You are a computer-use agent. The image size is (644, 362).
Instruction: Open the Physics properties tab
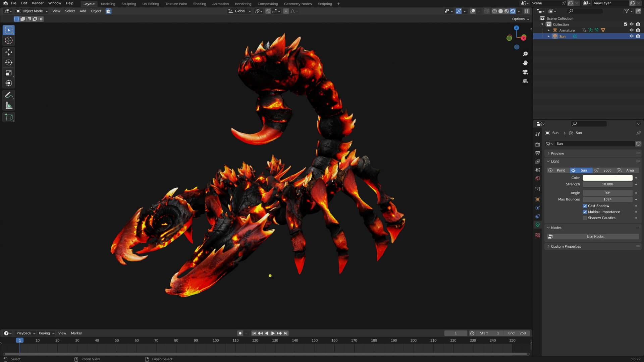[538, 208]
